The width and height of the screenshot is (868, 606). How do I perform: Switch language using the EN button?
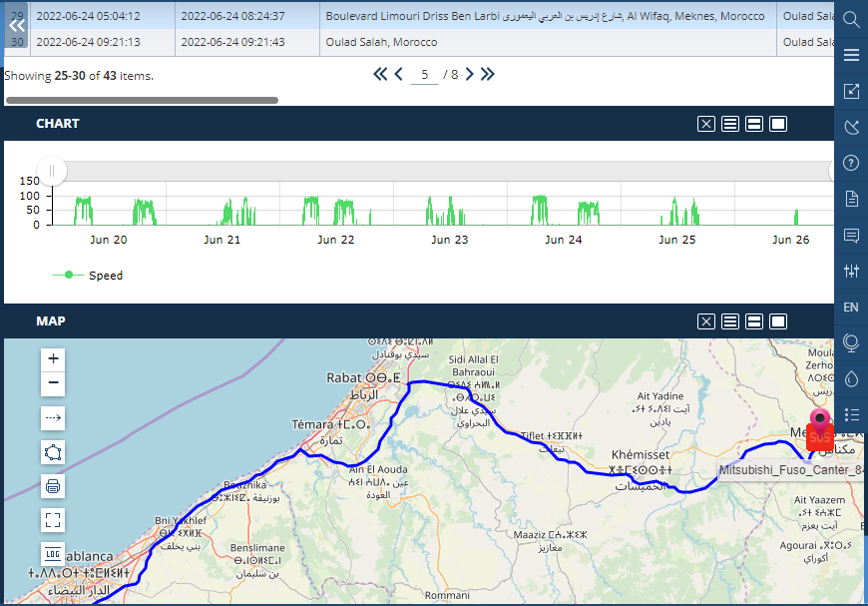tap(851, 307)
